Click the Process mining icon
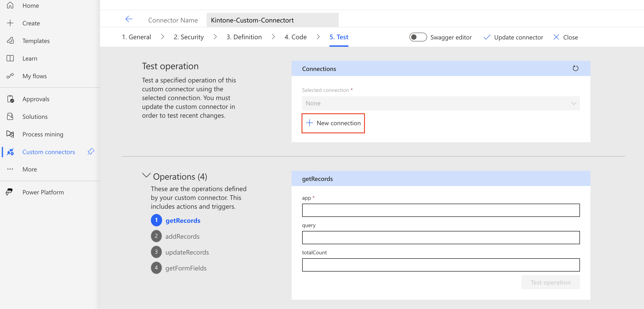Viewport: 644px width, 309px height. [10, 134]
